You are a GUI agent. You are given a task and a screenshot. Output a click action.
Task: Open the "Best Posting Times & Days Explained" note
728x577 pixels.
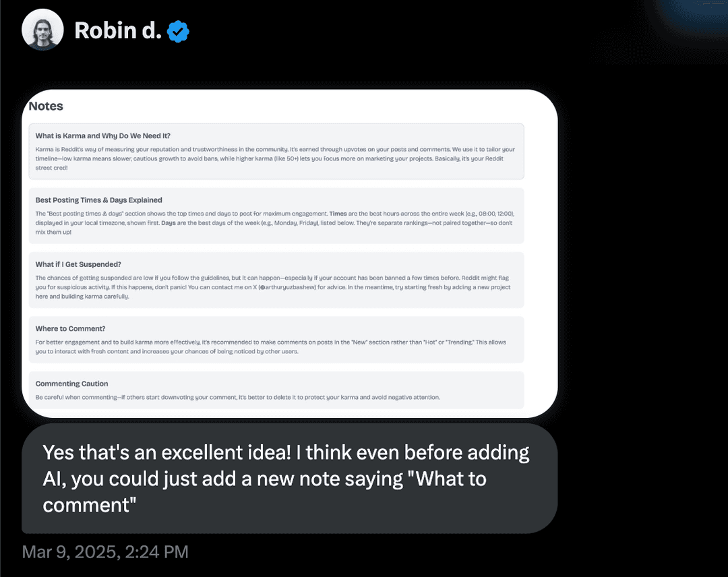[x=275, y=216]
